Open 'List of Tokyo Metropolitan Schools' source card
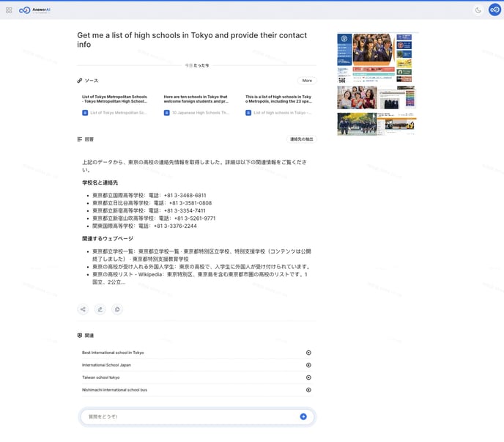 pyautogui.click(x=115, y=106)
